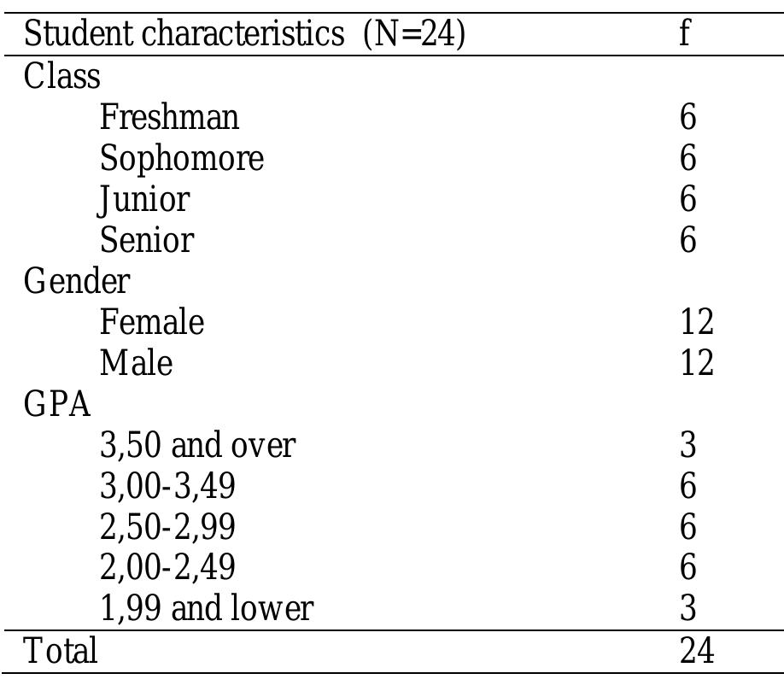Viewport: 784px width, 691px height.
Task: Select the "Freshman" row label
Action: pyautogui.click(x=170, y=117)
